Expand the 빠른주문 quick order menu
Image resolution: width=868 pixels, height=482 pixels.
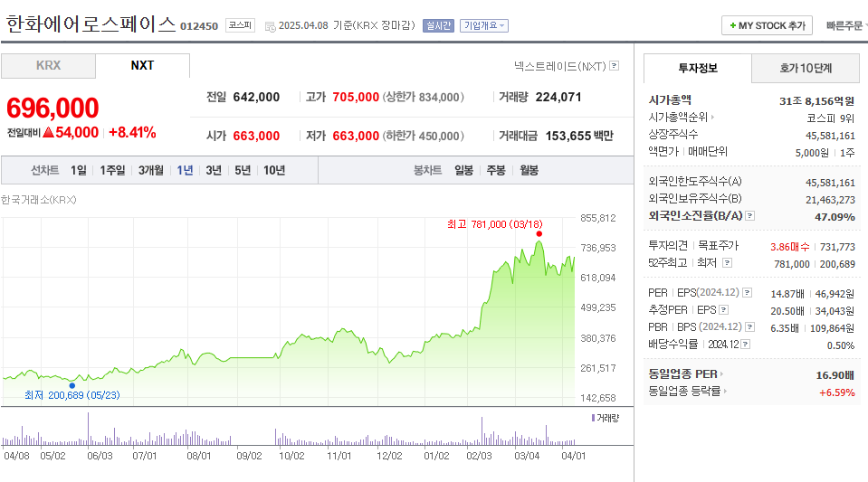(846, 25)
